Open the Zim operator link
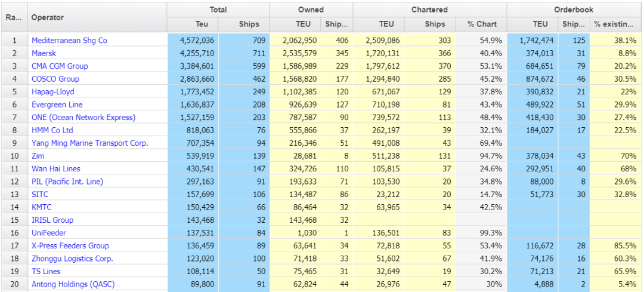The height and width of the screenshot is (292, 644). pyautogui.click(x=38, y=156)
